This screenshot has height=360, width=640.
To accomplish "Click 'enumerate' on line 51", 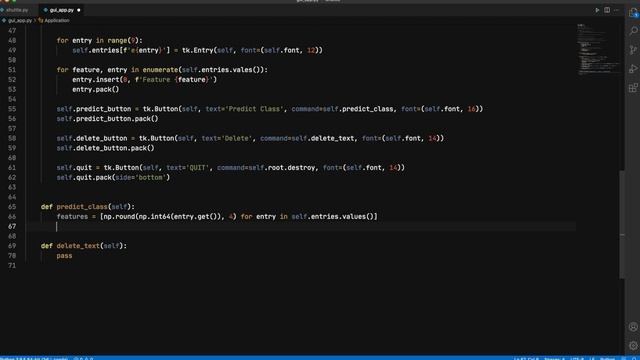I will pyautogui.click(x=160, y=70).
